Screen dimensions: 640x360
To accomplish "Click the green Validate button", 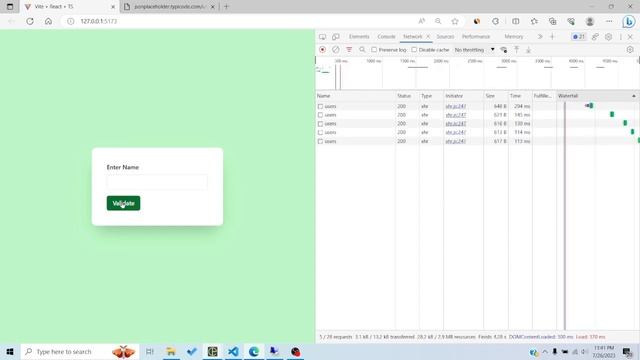I will 123,203.
